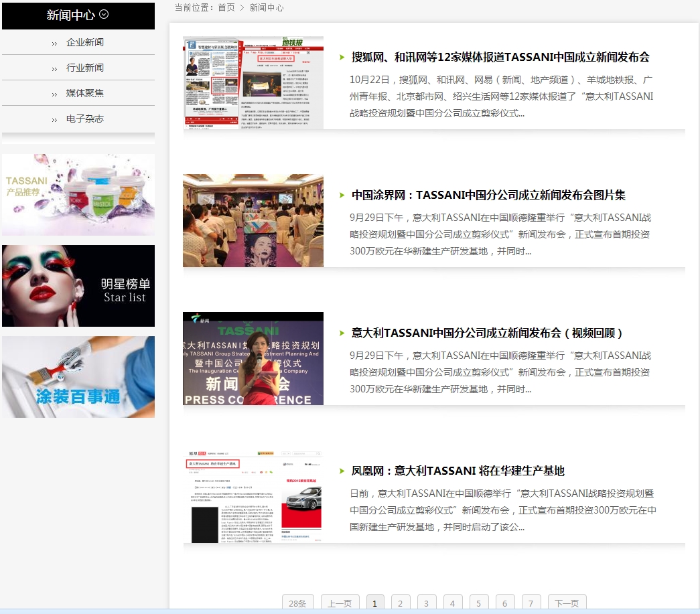Screen dimensions: 700x614
Task: Click green arrow icon beside 凤凰网 headline
Action: coord(342,471)
